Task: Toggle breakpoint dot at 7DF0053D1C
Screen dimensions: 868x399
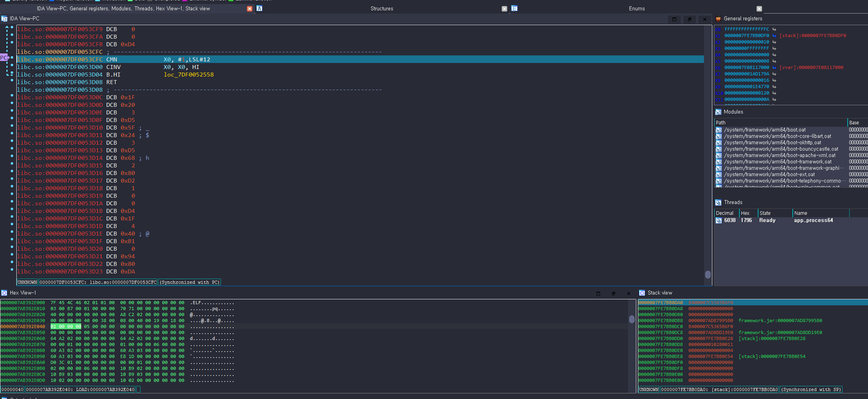Action: 12,217
